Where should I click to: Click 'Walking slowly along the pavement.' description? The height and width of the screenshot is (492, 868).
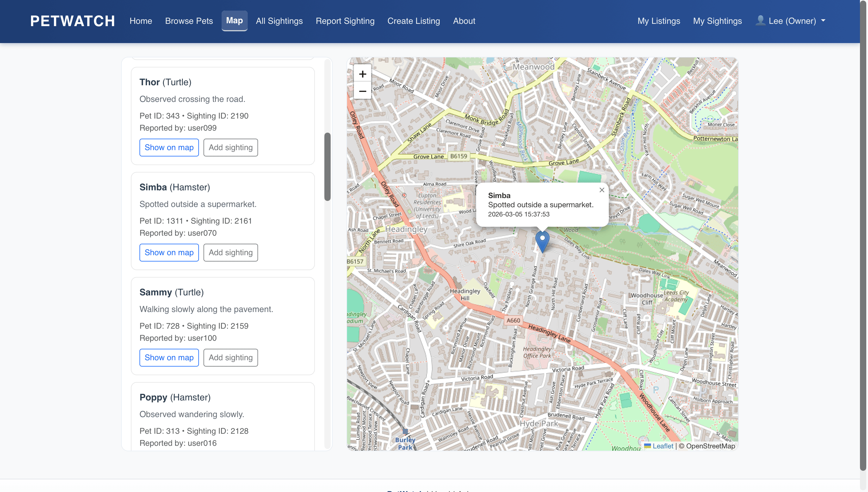click(206, 309)
